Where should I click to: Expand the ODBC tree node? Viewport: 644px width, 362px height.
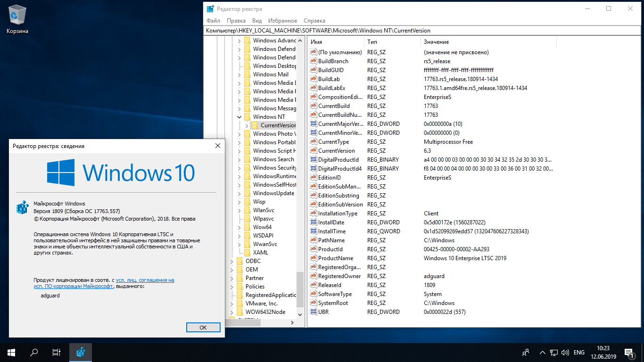click(231, 261)
